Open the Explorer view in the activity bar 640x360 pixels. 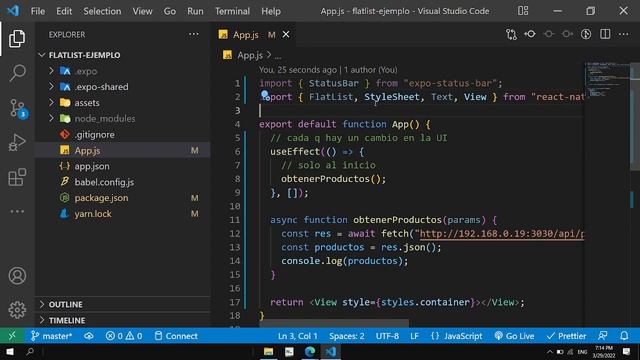tap(17, 38)
